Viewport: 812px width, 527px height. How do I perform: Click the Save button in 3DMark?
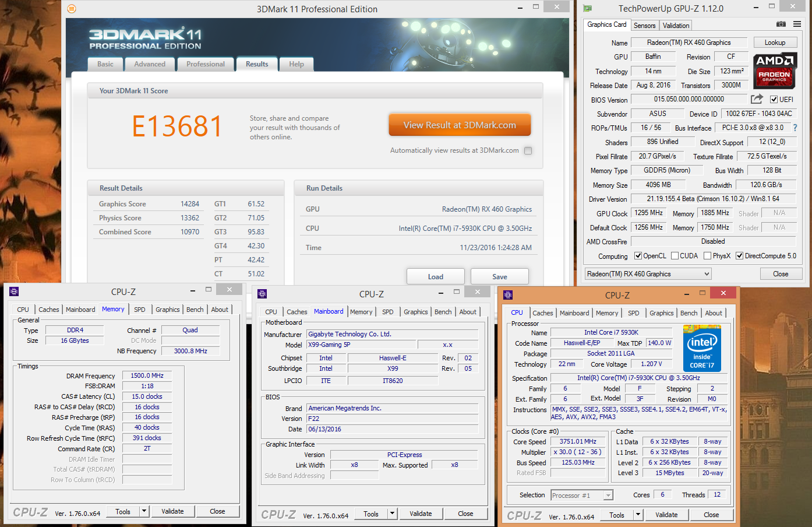click(x=499, y=276)
